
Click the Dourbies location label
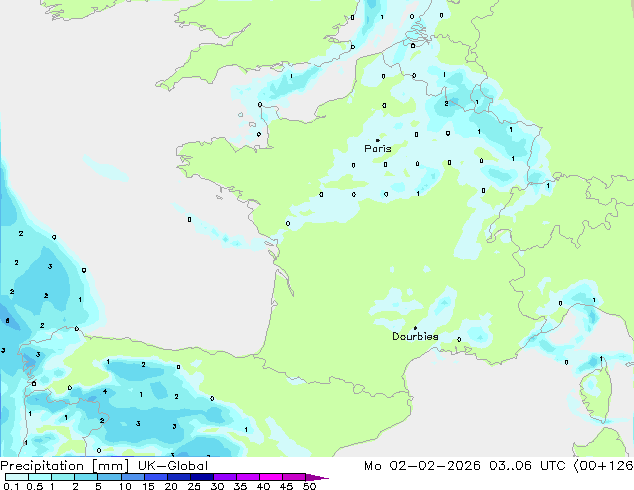click(x=415, y=336)
